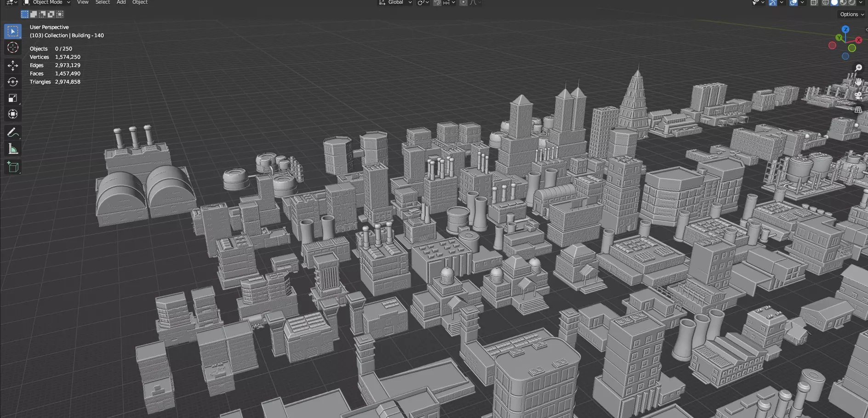Screen dimensions: 868x418
Task: Open selectability and visibility dropdown
Action: [758, 2]
